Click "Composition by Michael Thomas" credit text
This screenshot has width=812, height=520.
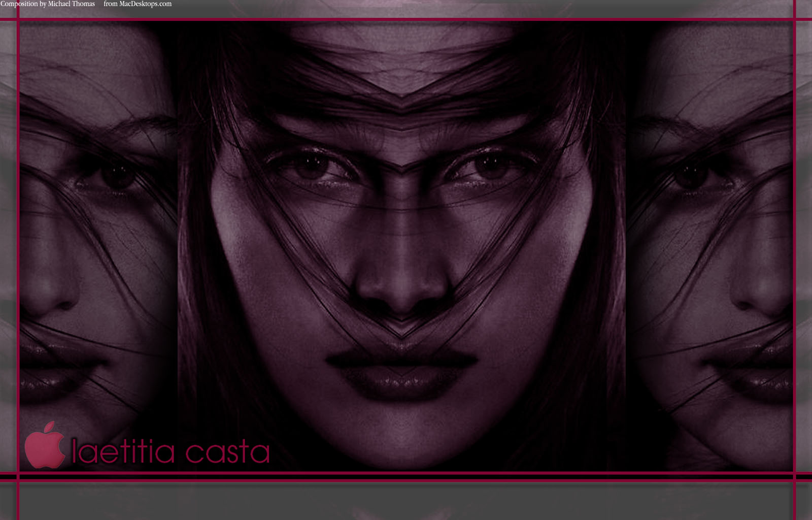[47, 4]
